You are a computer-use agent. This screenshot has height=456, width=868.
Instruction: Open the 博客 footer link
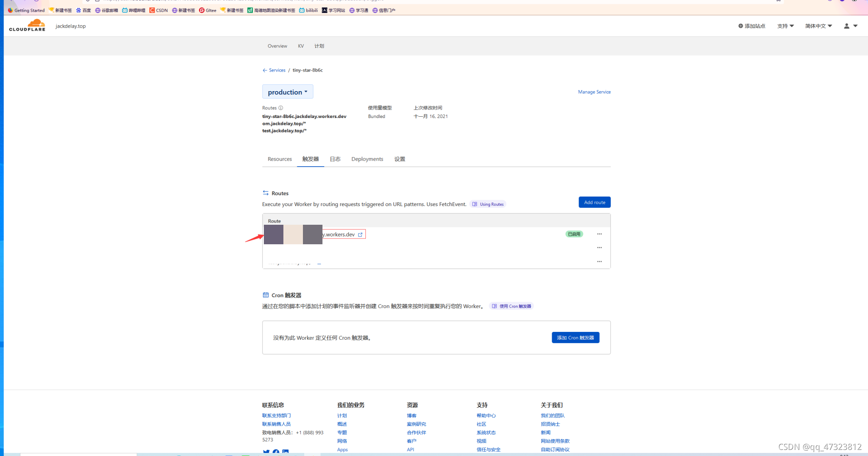(411, 416)
